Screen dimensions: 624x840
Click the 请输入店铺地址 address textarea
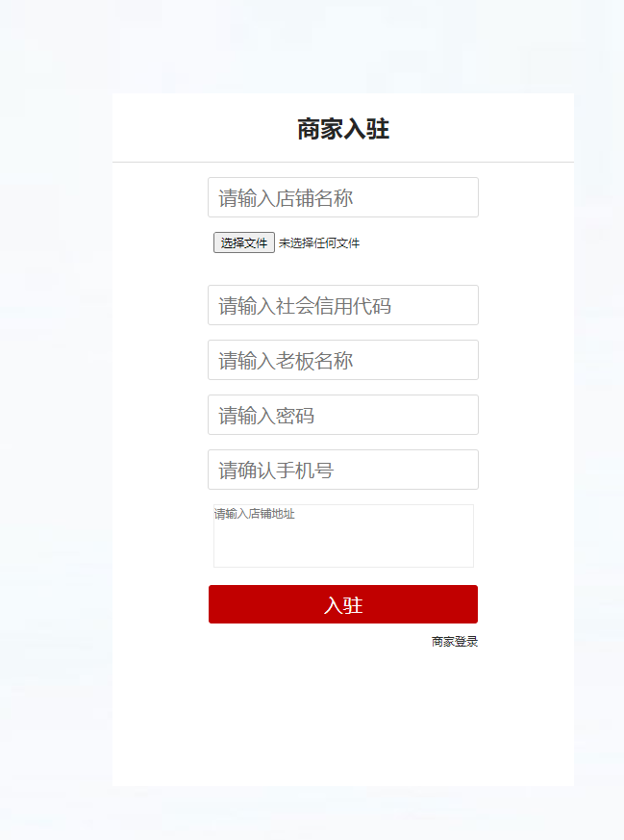tap(343, 536)
